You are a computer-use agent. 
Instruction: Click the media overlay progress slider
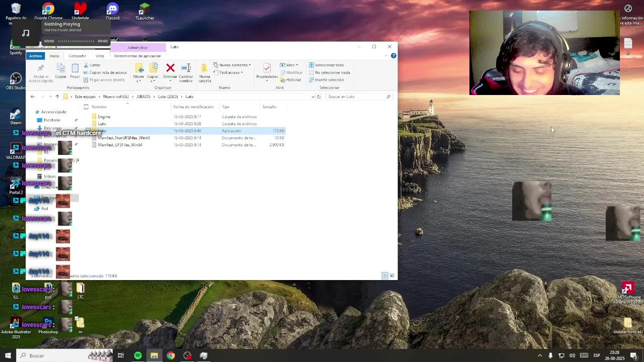coord(75,41)
